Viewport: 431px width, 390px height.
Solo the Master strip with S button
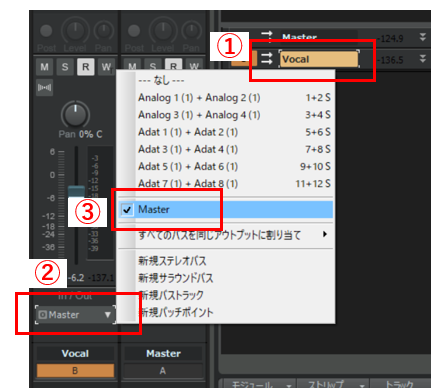153,65
